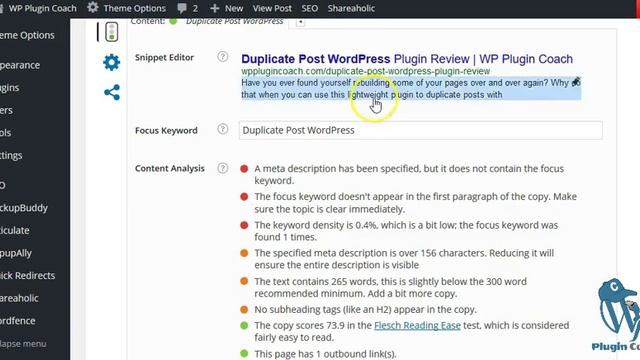Open Theme Options in the sidebar

coord(27,35)
